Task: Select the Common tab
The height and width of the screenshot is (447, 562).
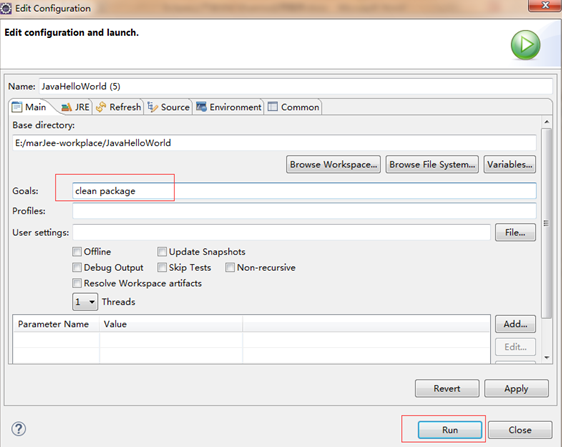Action: (x=293, y=107)
